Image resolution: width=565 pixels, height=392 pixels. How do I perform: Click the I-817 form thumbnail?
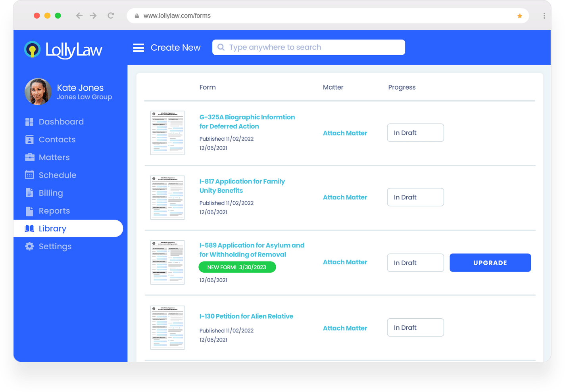coord(167,197)
